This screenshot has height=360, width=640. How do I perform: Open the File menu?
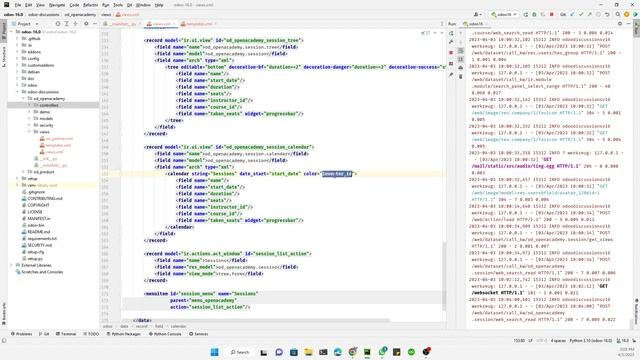pyautogui.click(x=18, y=5)
